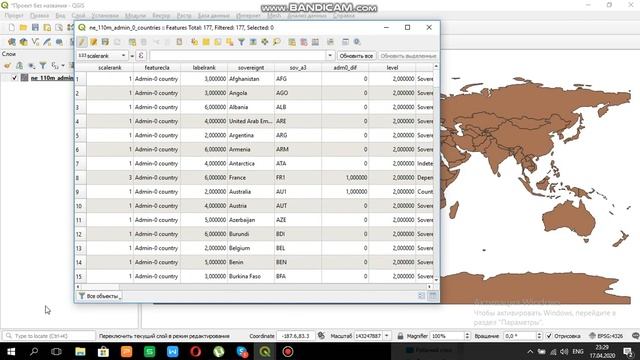Save edits in attribute table toolbar
640x360 pixels.
coord(105,42)
